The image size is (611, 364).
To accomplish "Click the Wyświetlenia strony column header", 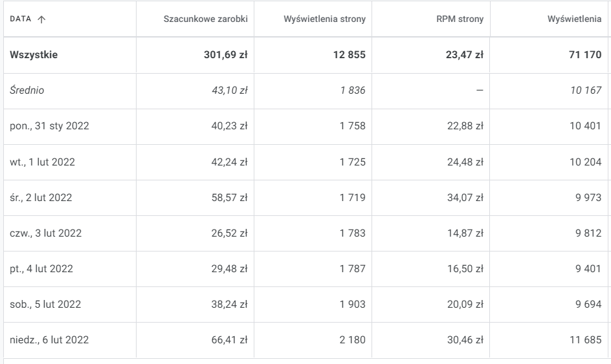I will [324, 19].
